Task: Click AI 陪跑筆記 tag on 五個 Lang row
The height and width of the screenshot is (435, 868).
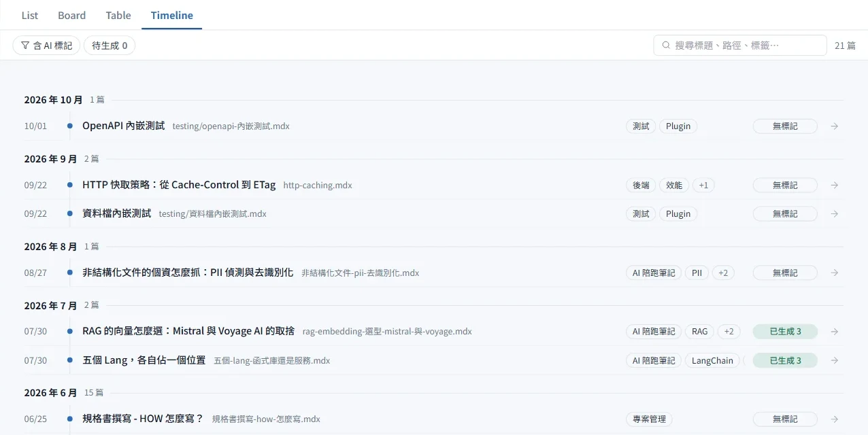Action: [x=654, y=360]
